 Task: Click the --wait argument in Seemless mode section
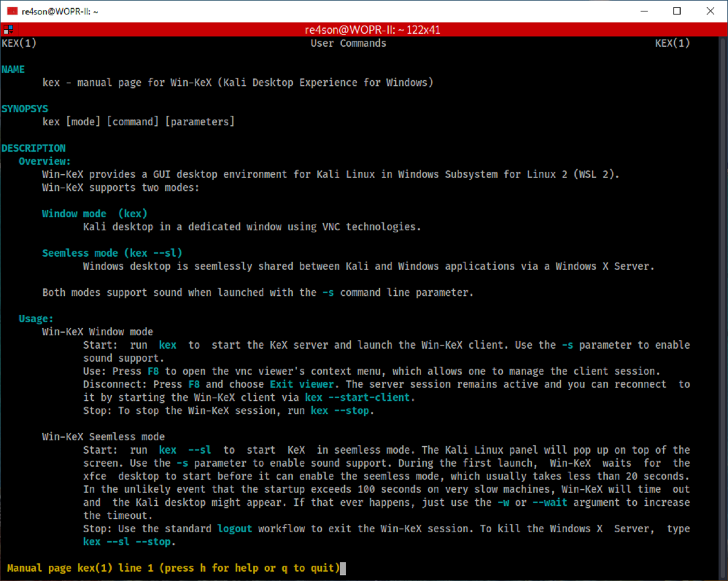(549, 503)
